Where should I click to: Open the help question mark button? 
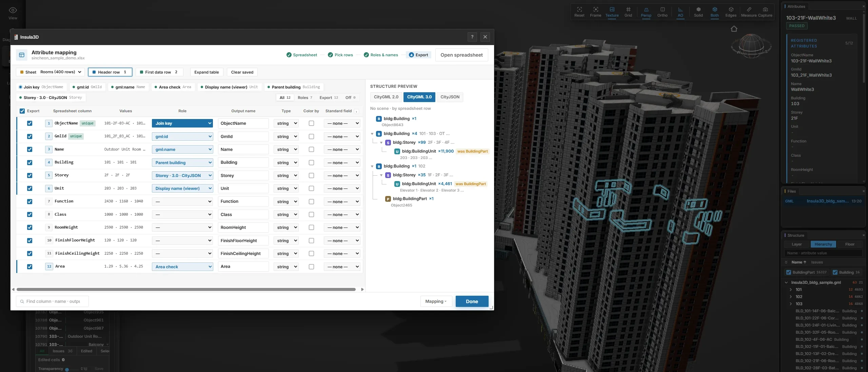tap(472, 37)
